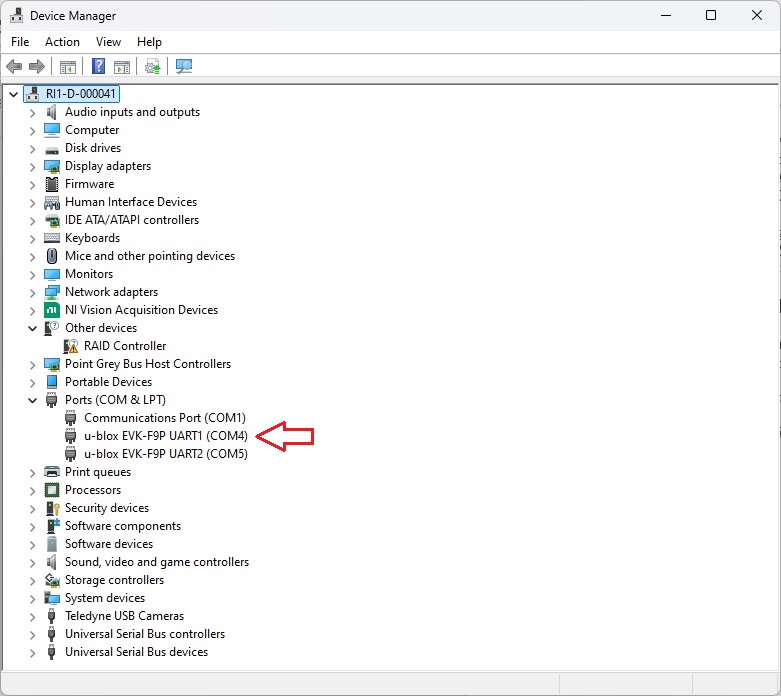Collapse the RI1-D-000041 root node
781x696 pixels.
pyautogui.click(x=13, y=94)
